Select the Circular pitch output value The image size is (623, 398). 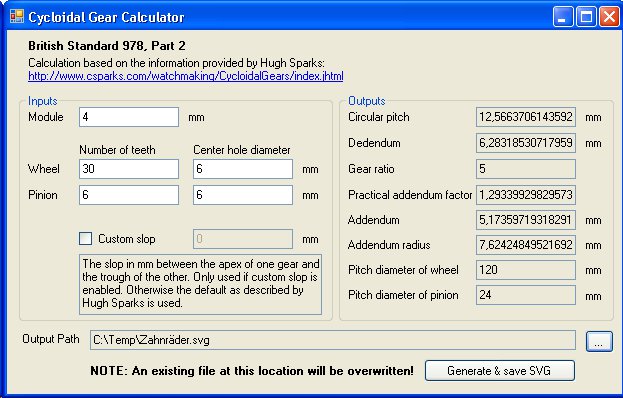point(526,117)
